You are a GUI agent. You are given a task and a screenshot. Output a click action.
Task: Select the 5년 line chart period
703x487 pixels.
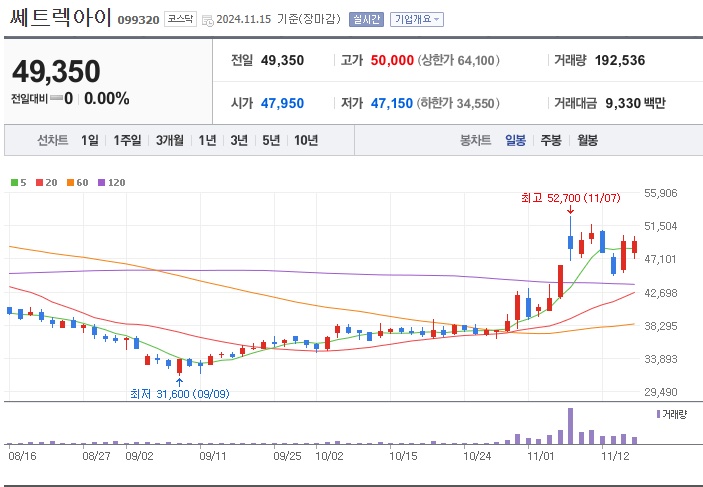[271, 140]
